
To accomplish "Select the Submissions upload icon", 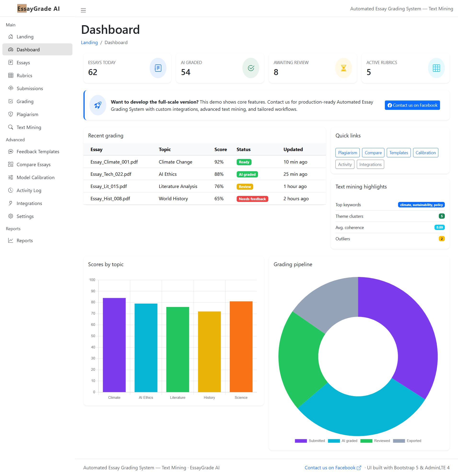I will pos(11,88).
